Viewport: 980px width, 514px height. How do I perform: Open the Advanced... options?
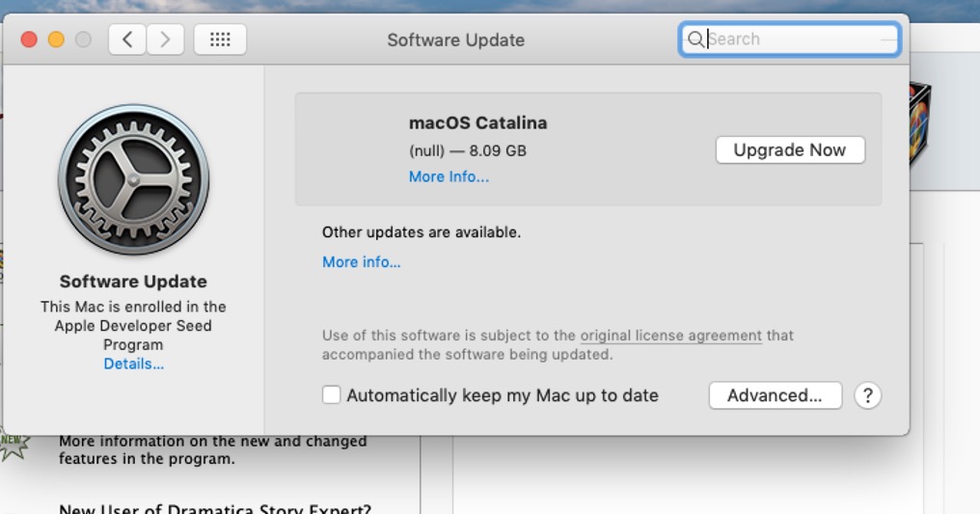click(x=775, y=395)
